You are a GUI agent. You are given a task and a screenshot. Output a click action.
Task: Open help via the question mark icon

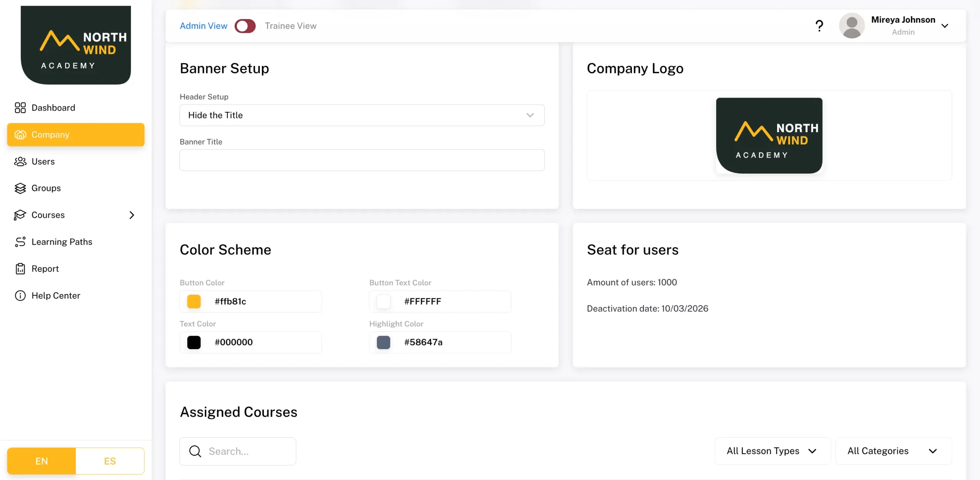pyautogui.click(x=819, y=26)
